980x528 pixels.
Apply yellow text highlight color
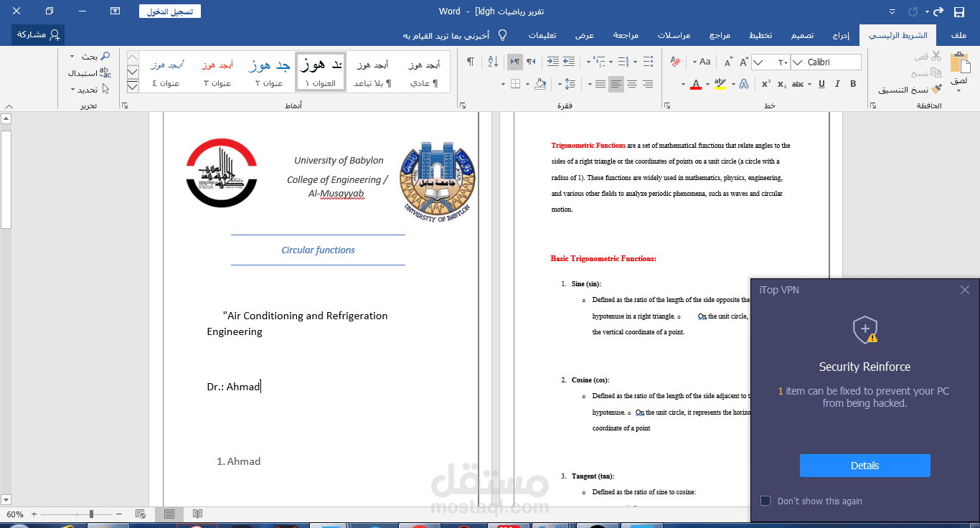720,84
